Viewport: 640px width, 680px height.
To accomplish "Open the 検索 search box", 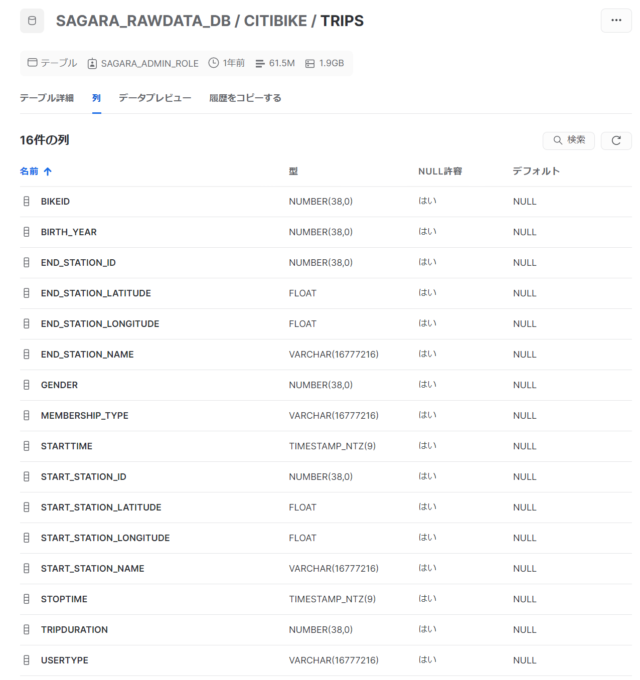I will click(x=569, y=140).
